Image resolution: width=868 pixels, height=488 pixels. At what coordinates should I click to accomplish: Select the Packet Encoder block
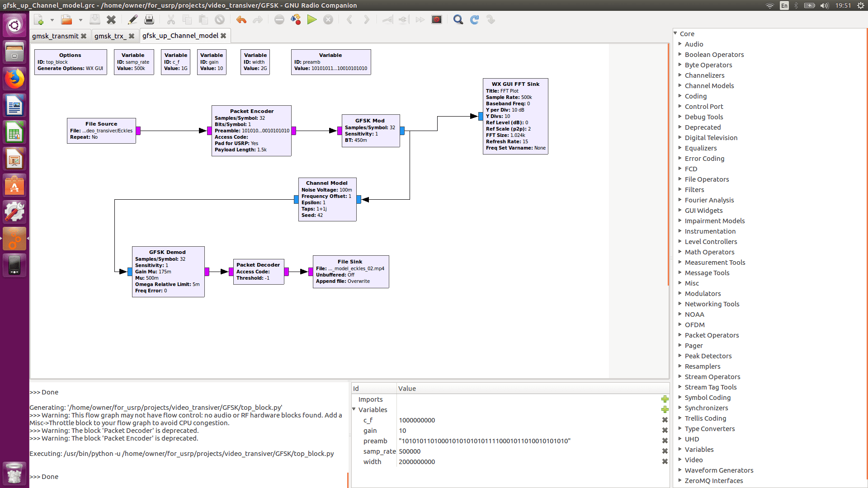pyautogui.click(x=251, y=131)
